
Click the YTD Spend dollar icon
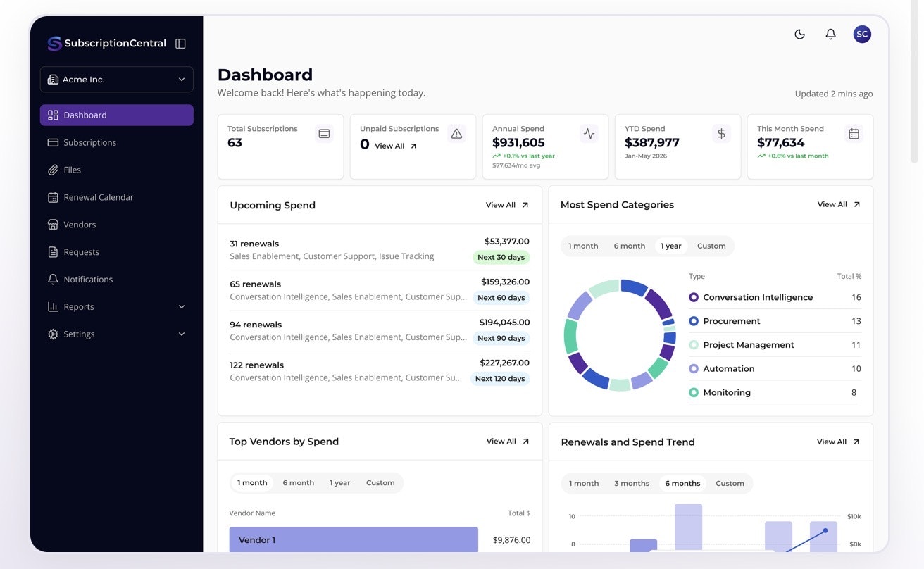pyautogui.click(x=721, y=134)
